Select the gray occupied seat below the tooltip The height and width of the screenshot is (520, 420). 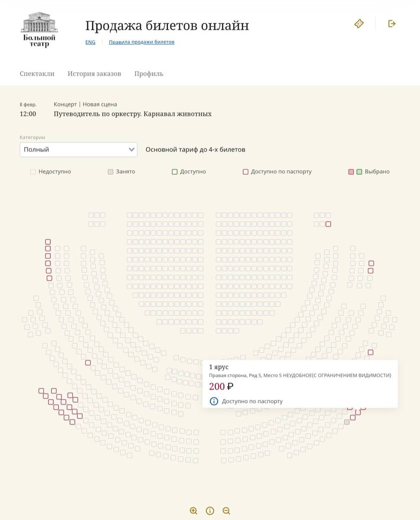click(x=347, y=422)
